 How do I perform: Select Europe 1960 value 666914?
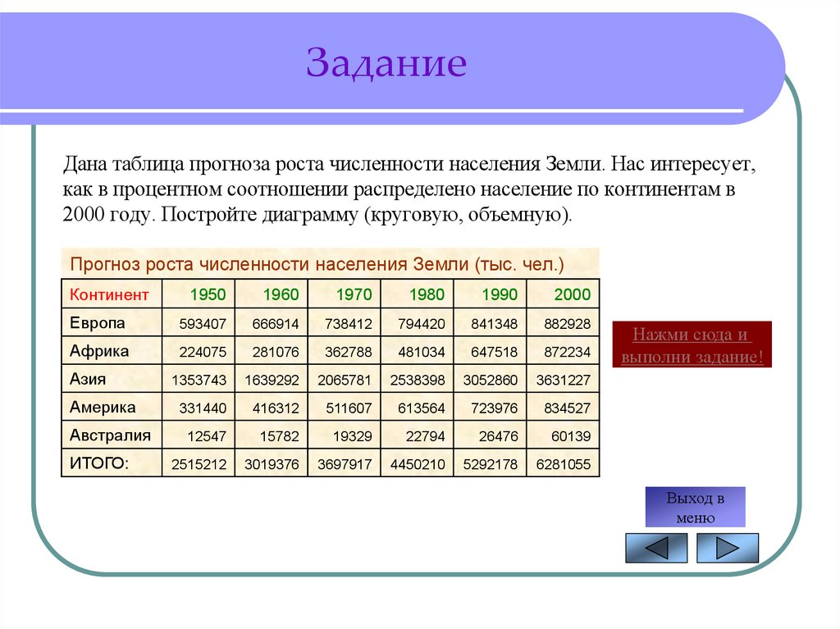[x=271, y=323]
